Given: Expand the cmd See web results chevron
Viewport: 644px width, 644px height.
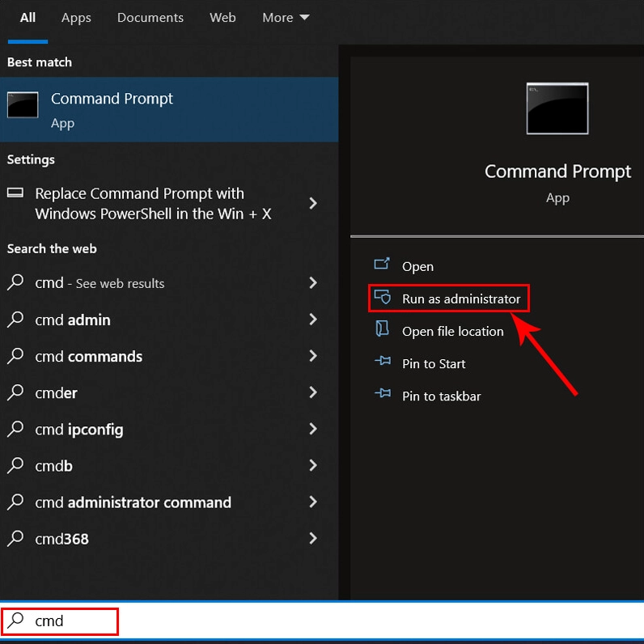Looking at the screenshot, I should [x=313, y=282].
